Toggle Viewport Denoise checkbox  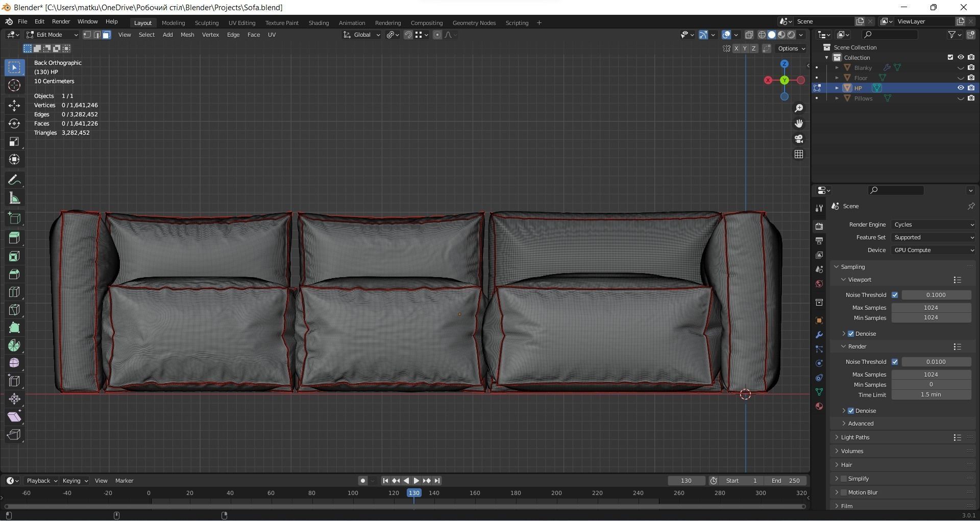851,334
